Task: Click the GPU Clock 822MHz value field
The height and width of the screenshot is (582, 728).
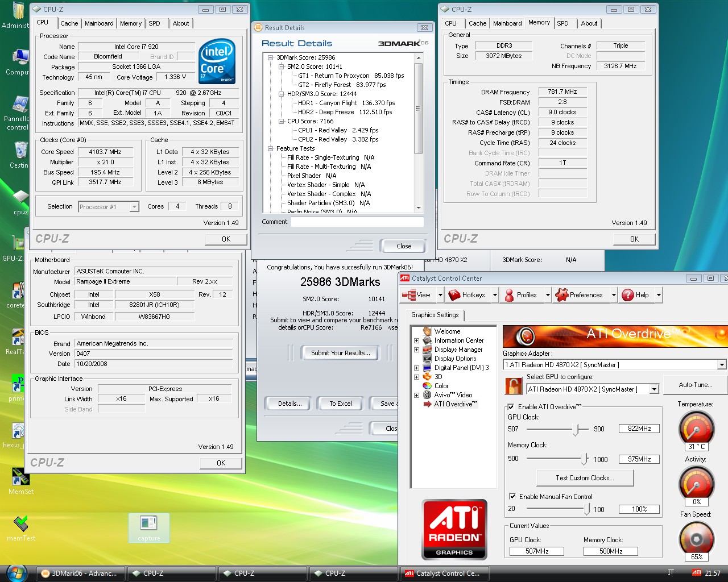Action: coord(639,429)
